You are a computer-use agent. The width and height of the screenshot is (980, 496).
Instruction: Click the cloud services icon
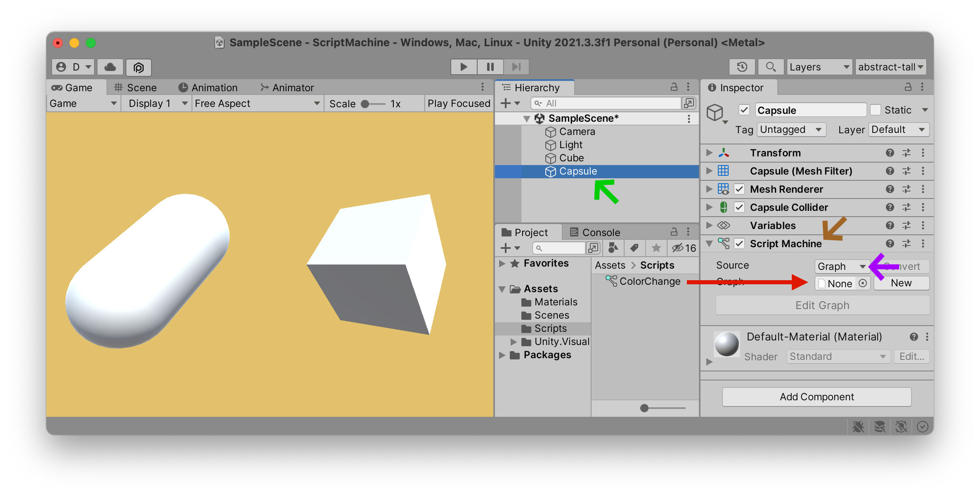(110, 67)
